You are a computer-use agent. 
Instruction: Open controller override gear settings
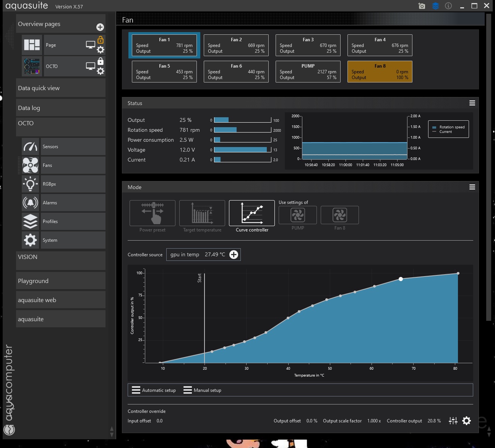tap(466, 421)
